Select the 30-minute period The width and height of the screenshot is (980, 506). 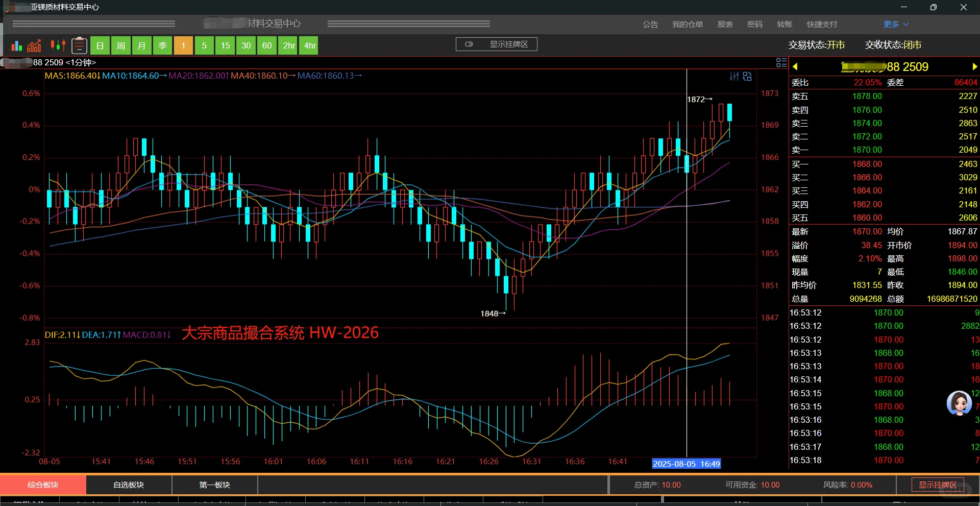pyautogui.click(x=246, y=45)
